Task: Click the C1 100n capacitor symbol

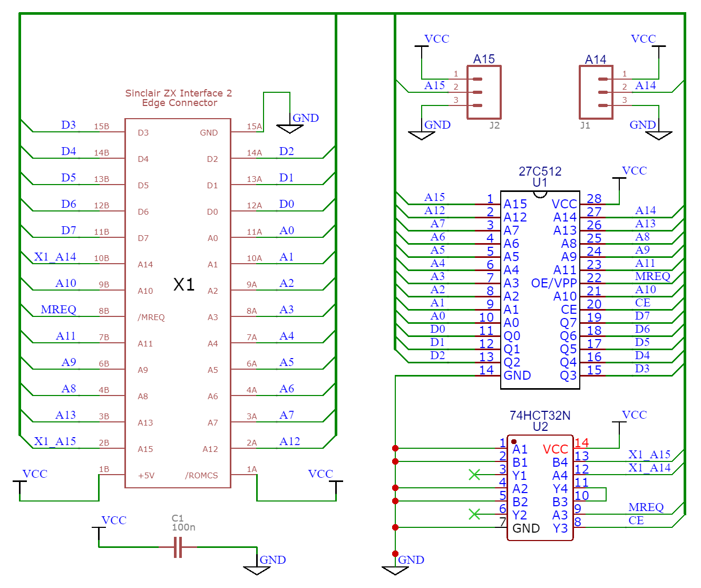Action: click(x=178, y=548)
